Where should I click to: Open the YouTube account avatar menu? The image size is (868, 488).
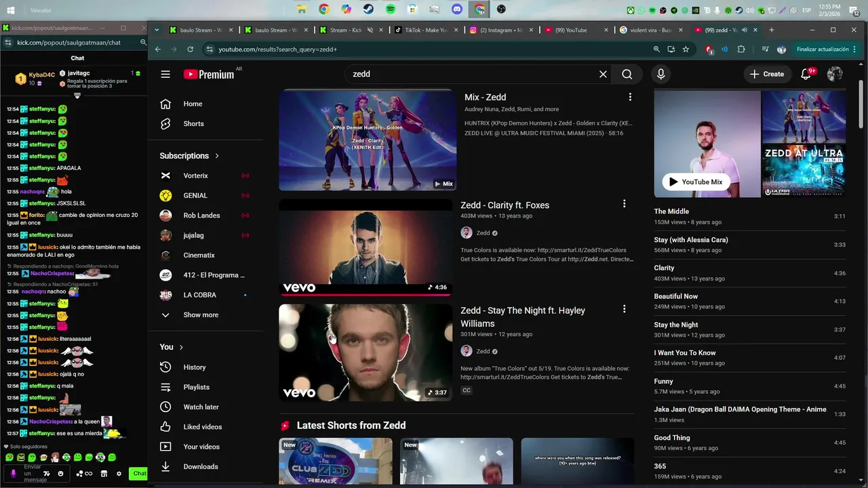pos(835,74)
